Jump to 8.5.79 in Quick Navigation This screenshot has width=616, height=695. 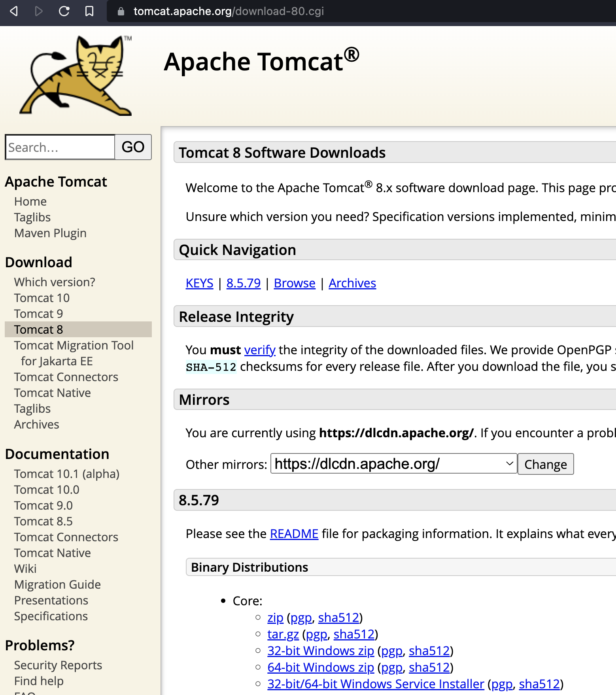tap(244, 283)
